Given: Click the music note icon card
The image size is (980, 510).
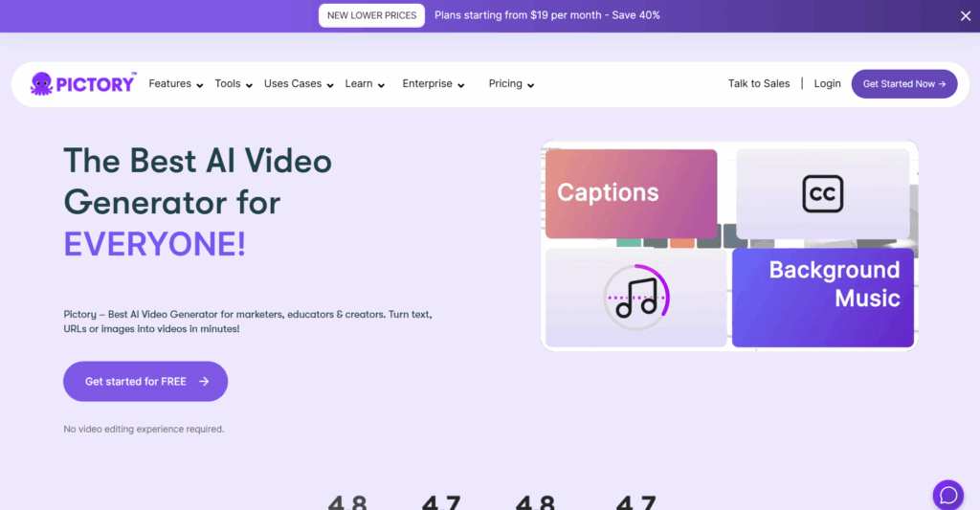Looking at the screenshot, I should coord(635,298).
